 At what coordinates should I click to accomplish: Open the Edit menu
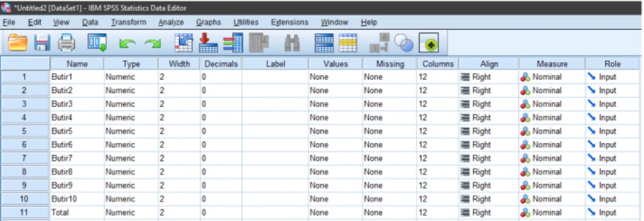(34, 22)
